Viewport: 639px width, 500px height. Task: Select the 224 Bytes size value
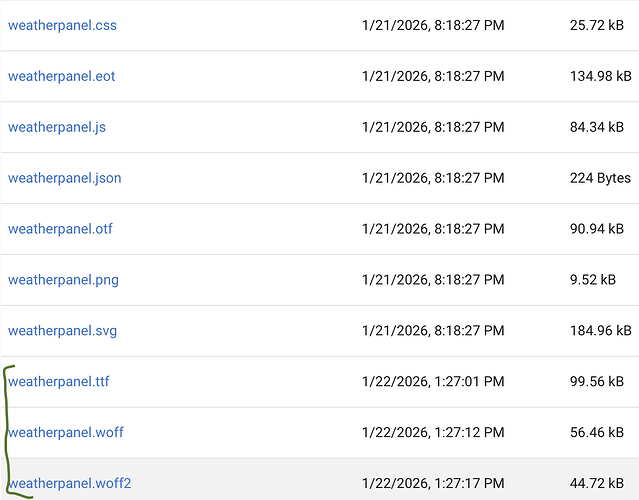tap(600, 178)
